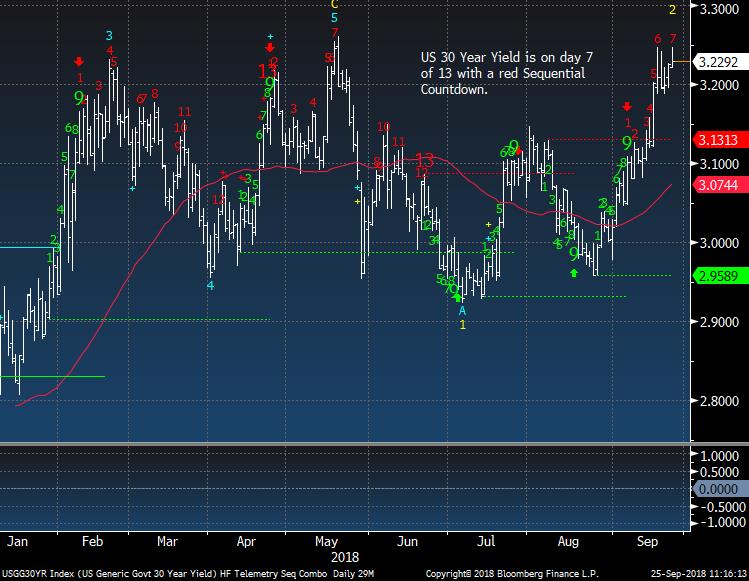Click the orange 3.2292 last price label
The image size is (749, 581).
coord(718,62)
